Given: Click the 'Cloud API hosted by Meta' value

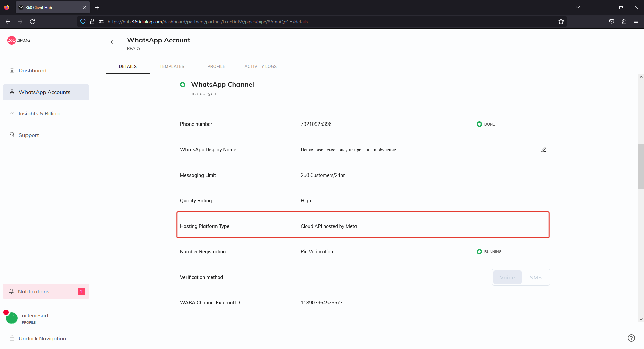Looking at the screenshot, I should tap(329, 226).
